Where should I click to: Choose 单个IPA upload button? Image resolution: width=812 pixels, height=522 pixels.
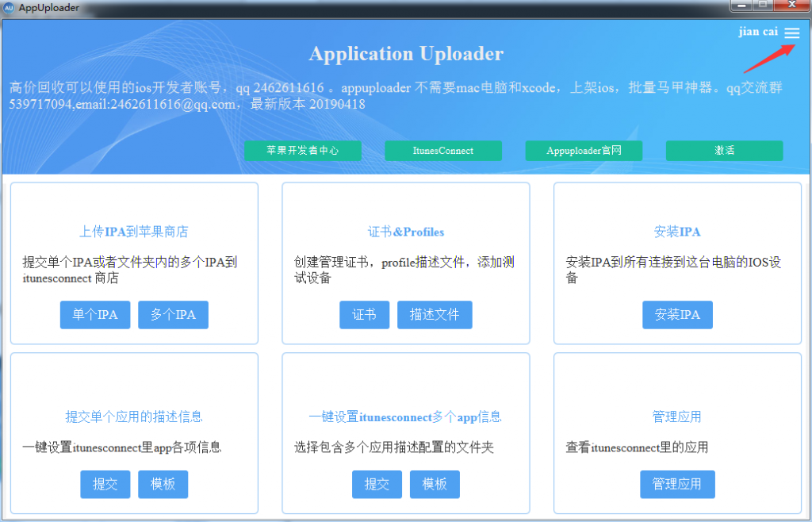(x=95, y=314)
